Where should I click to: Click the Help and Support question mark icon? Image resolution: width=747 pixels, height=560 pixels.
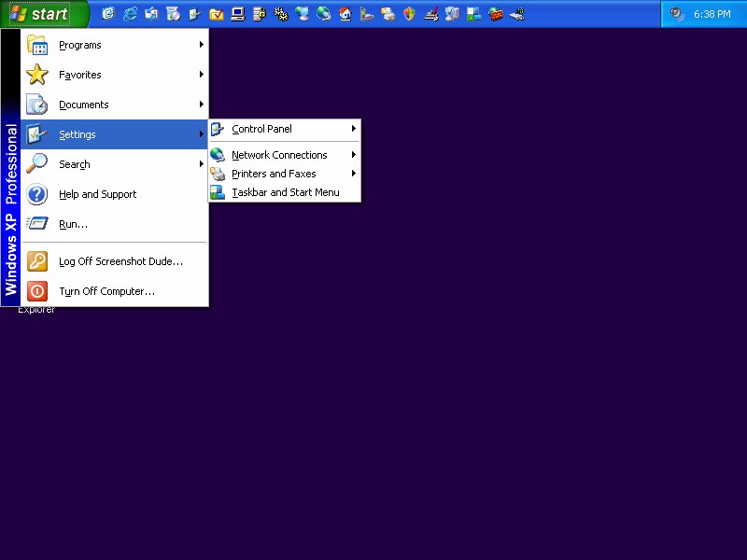[x=36, y=194]
